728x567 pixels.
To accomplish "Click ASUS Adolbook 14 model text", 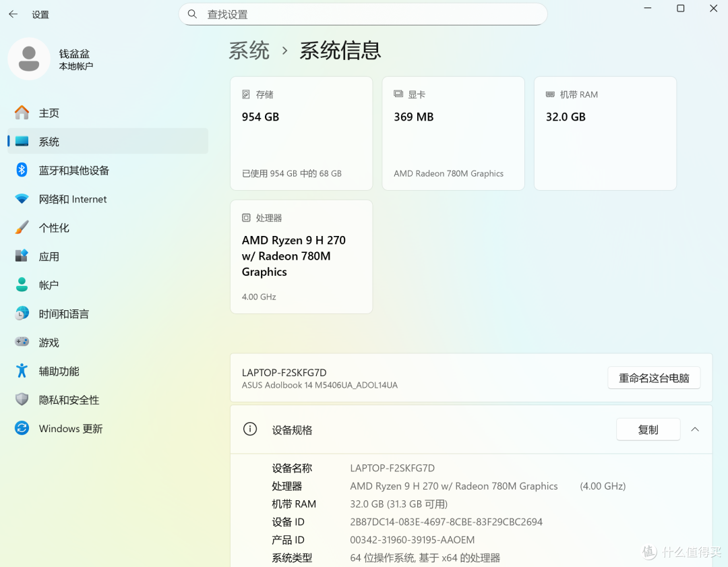I will click(x=320, y=385).
